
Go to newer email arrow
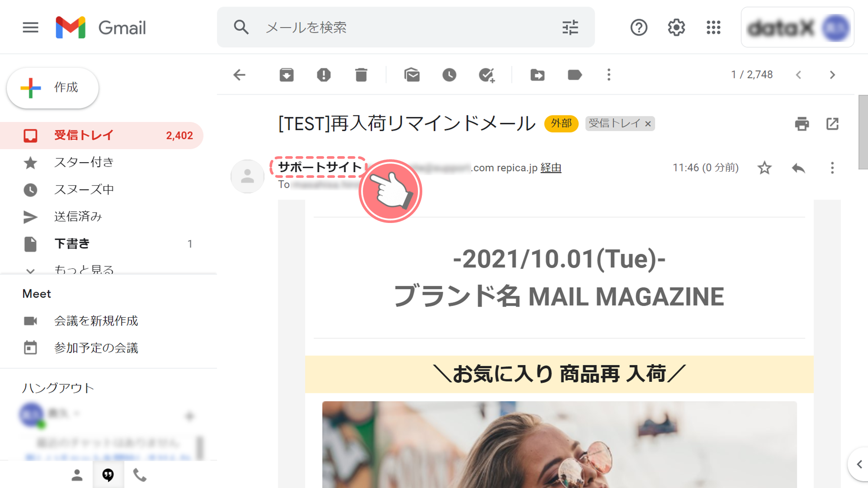(x=799, y=75)
